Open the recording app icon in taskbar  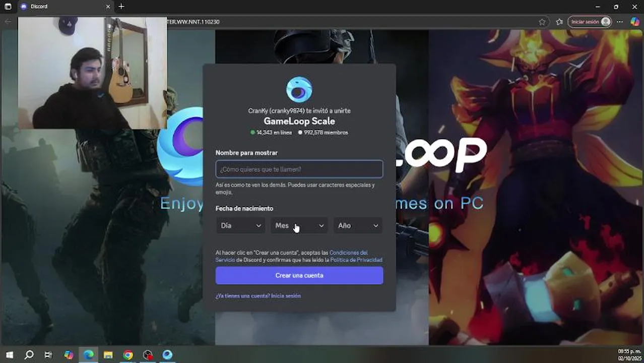[148, 355]
